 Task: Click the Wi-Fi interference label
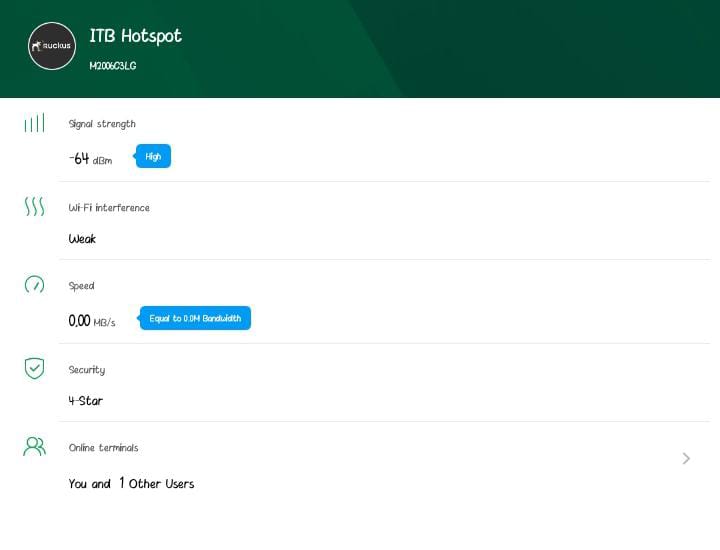(109, 208)
